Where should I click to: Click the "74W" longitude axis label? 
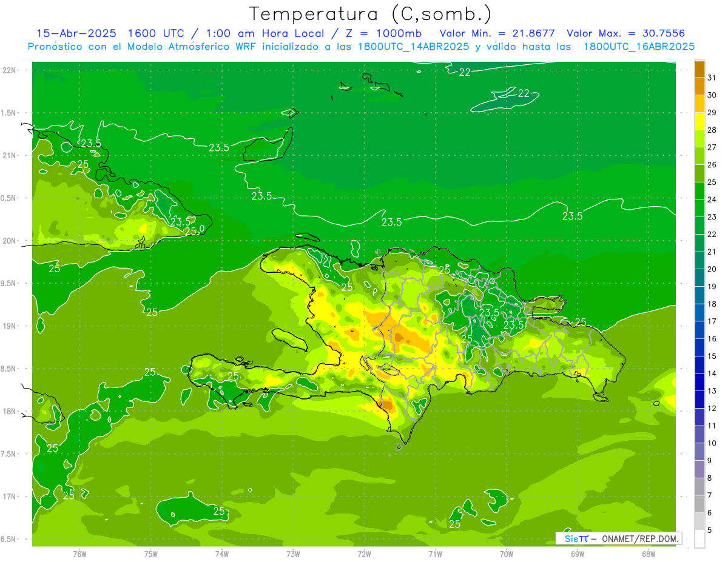(222, 554)
